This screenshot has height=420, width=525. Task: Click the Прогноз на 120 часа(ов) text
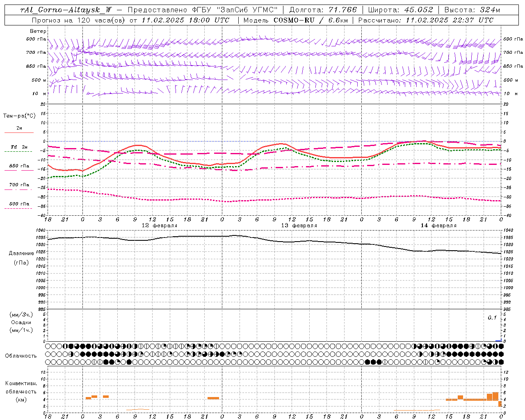point(79,20)
